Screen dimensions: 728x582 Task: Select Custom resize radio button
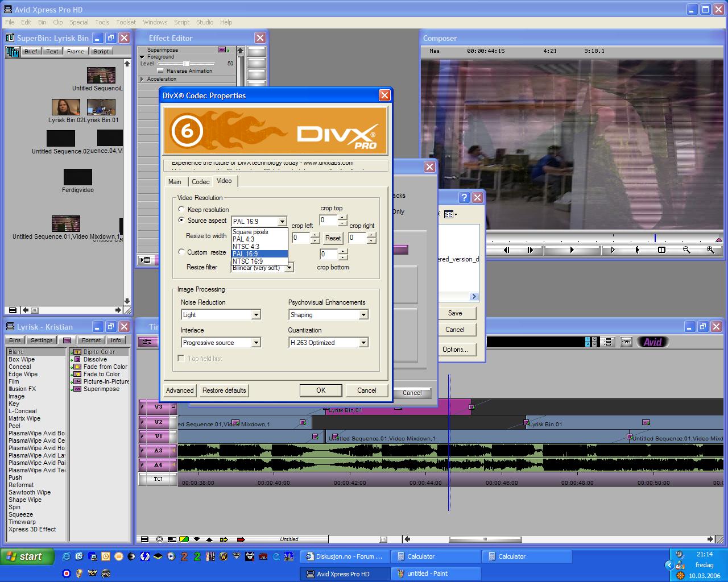pyautogui.click(x=181, y=252)
